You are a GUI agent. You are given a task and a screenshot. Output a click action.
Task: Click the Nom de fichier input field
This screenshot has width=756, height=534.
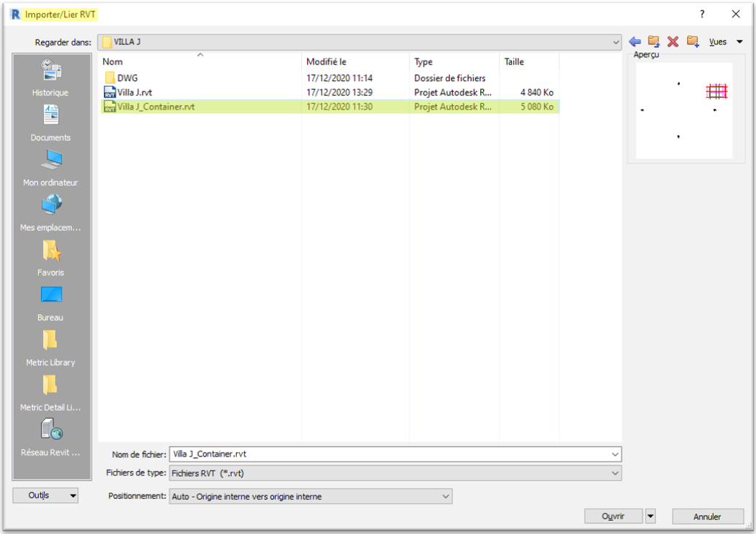click(388, 454)
